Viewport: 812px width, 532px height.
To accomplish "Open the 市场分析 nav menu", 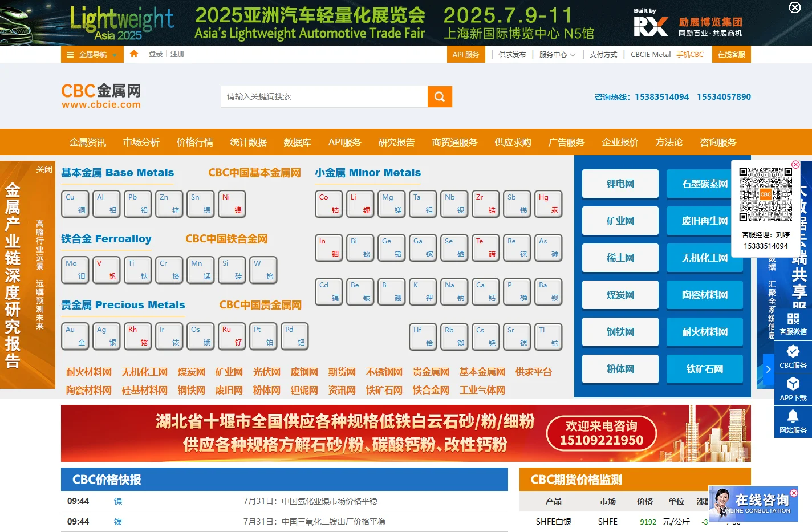I will tap(141, 142).
